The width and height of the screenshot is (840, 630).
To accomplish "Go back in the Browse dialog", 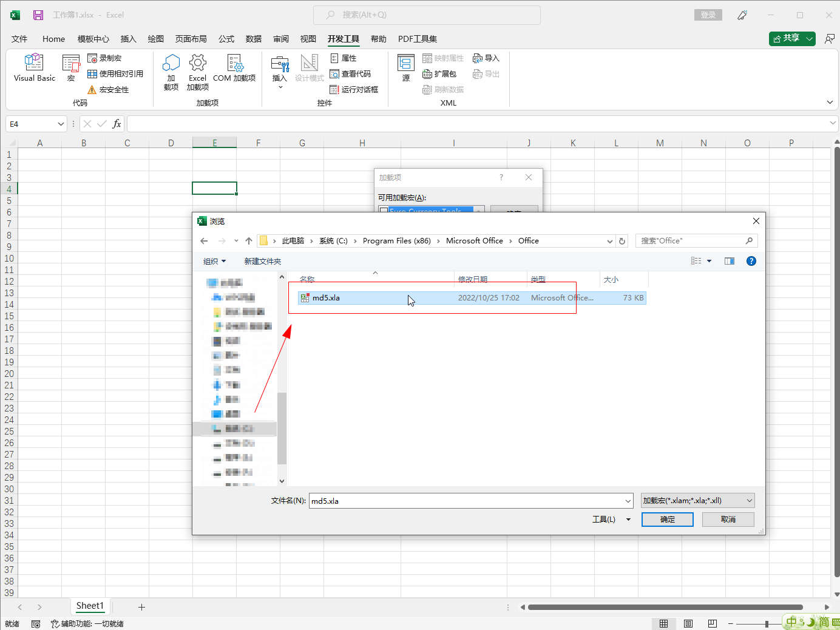I will 204,241.
